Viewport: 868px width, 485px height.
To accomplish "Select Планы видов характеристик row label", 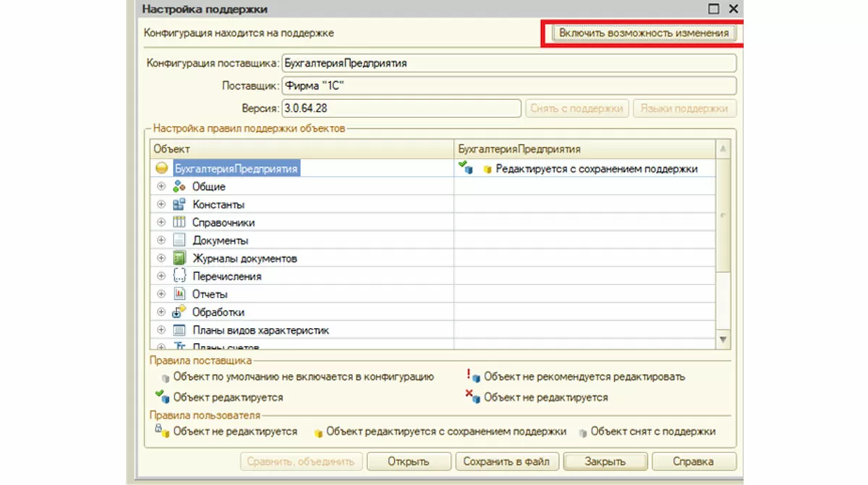I will coord(260,332).
